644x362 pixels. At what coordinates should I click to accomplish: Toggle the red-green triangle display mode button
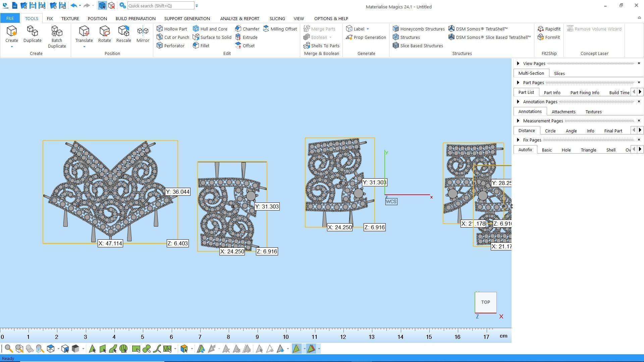(311, 349)
